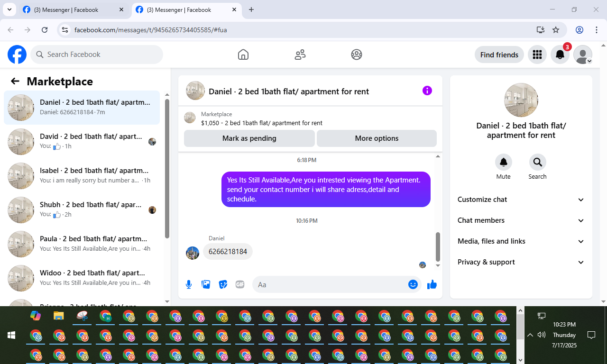This screenshot has width=607, height=364.
Task: Open the Groups icon in top navigation
Action: click(357, 55)
